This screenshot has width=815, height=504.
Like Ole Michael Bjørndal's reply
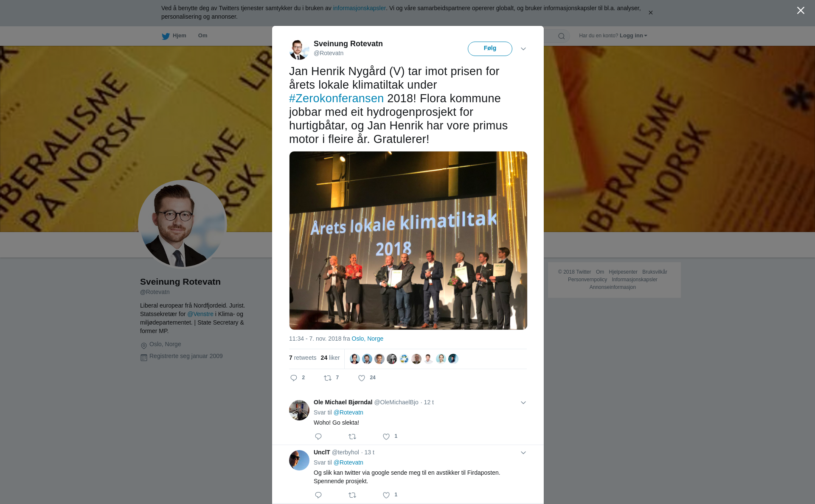click(386, 437)
